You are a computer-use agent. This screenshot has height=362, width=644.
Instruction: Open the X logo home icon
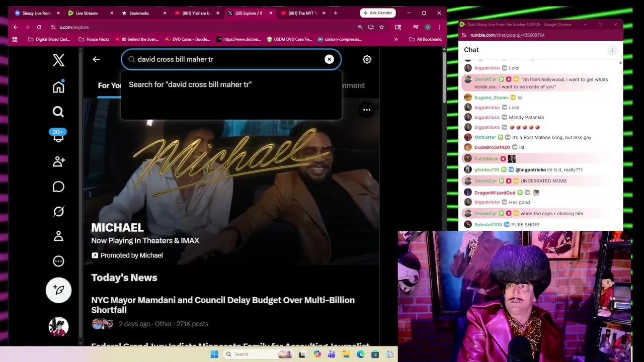58,60
